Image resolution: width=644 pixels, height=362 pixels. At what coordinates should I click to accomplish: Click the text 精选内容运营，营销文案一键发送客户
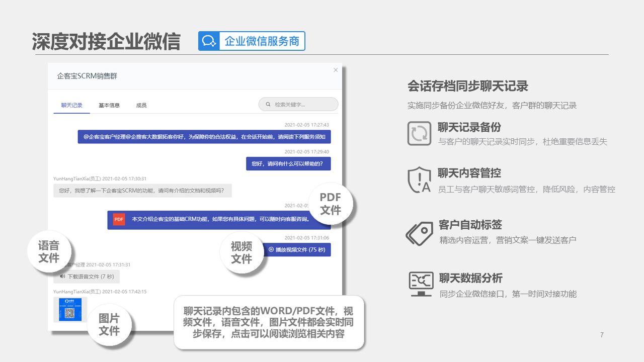(508, 240)
